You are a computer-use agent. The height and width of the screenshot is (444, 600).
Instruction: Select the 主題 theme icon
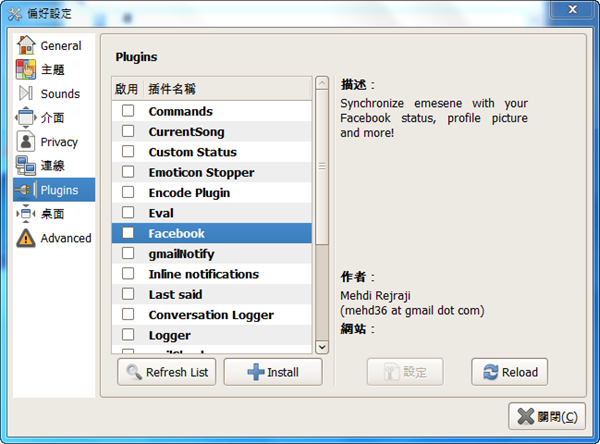click(x=26, y=69)
